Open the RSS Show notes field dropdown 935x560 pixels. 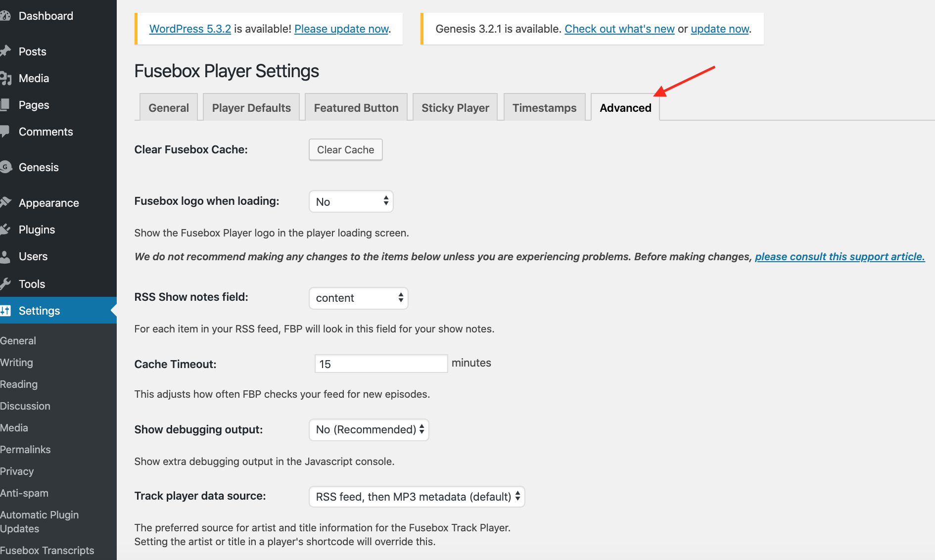point(359,298)
